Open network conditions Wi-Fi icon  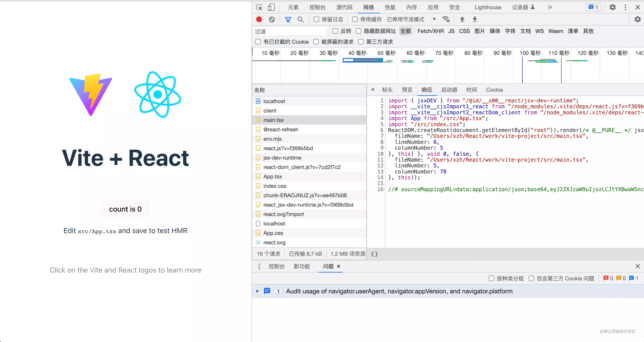(x=446, y=19)
